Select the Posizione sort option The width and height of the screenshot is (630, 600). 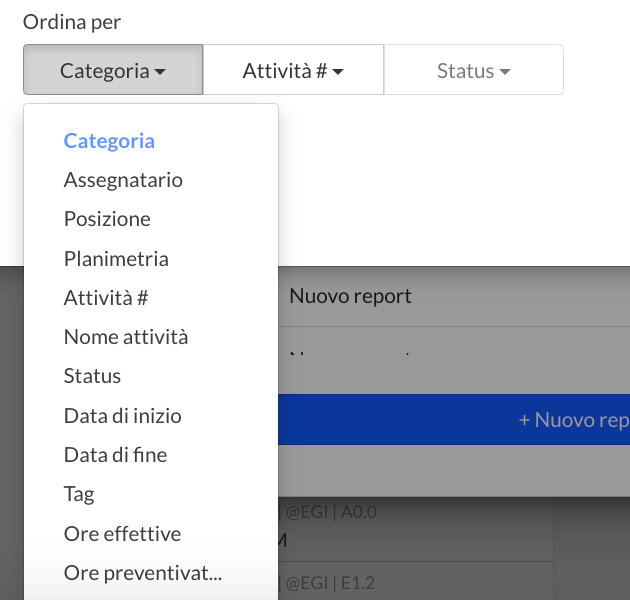click(x=107, y=219)
